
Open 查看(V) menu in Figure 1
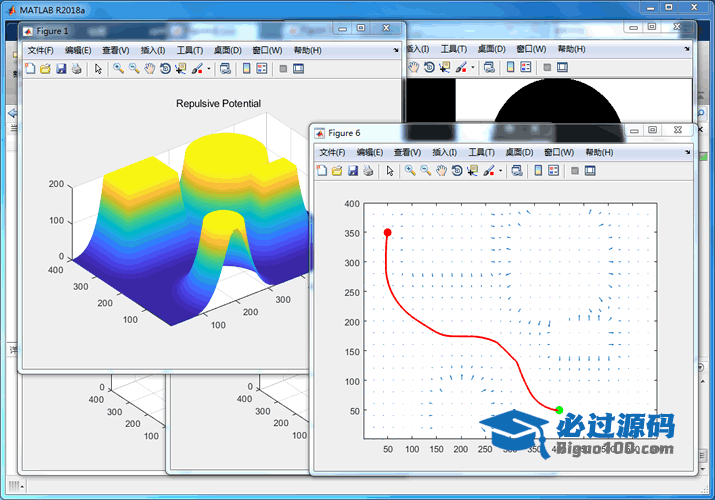click(x=116, y=50)
